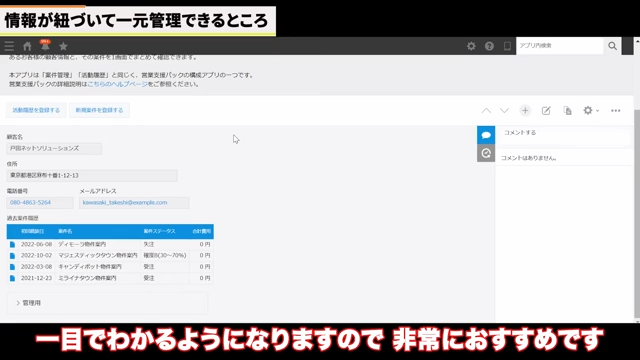
Task: Open record icon for 2022-10-02 row
Action: coord(12,256)
